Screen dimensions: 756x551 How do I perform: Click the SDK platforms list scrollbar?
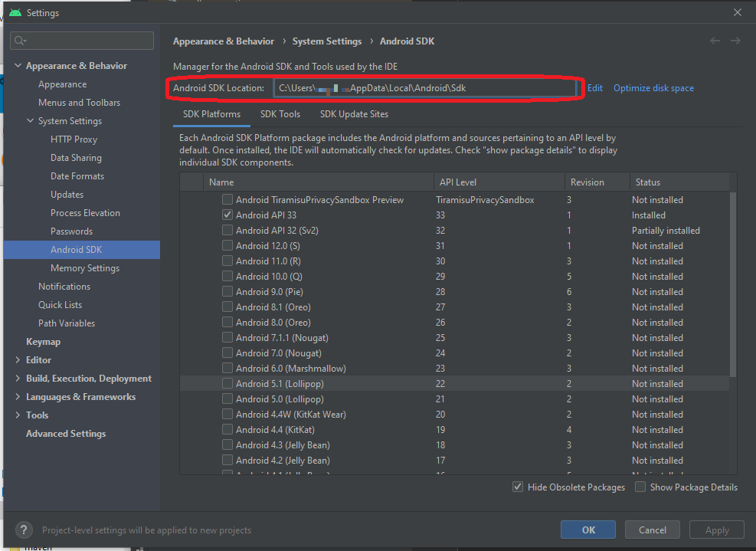733,284
